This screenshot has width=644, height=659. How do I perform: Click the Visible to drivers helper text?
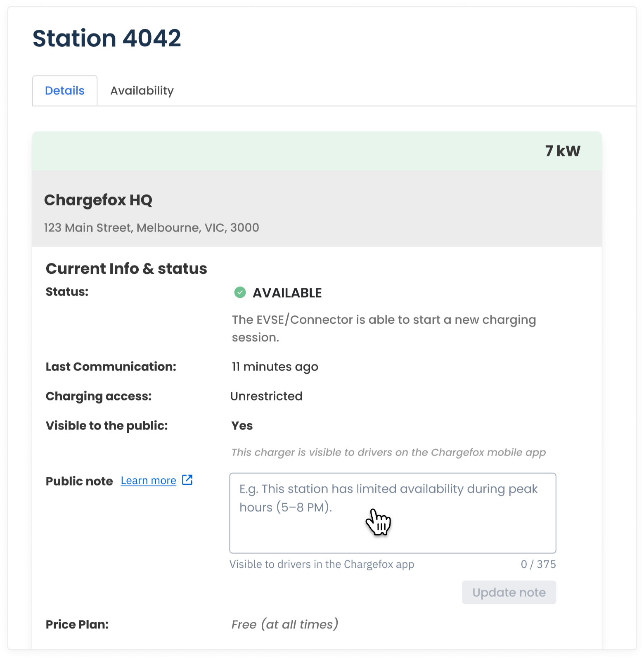coord(322,564)
